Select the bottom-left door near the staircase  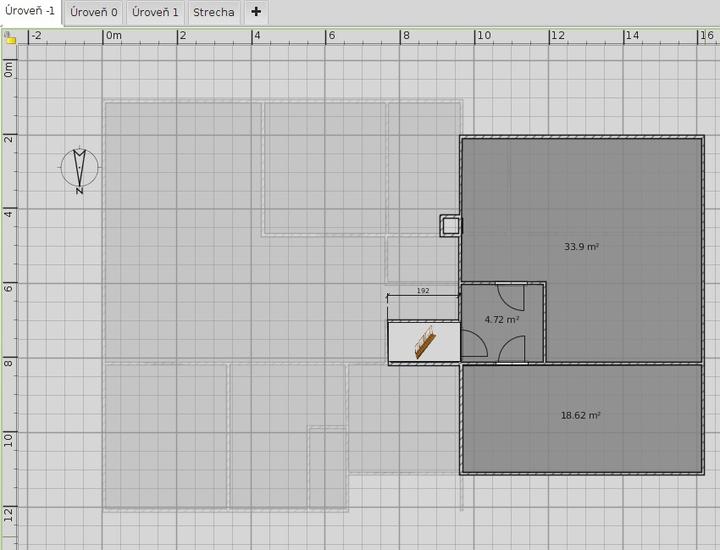474,346
